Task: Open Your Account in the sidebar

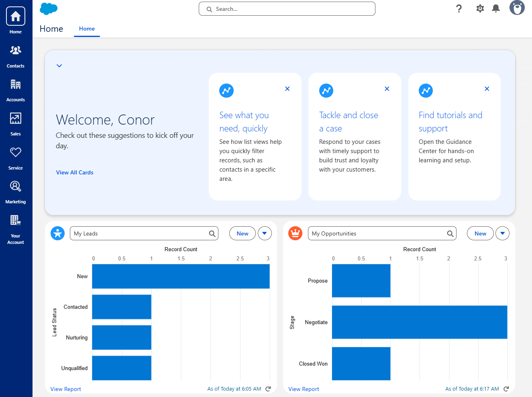Action: point(16,228)
